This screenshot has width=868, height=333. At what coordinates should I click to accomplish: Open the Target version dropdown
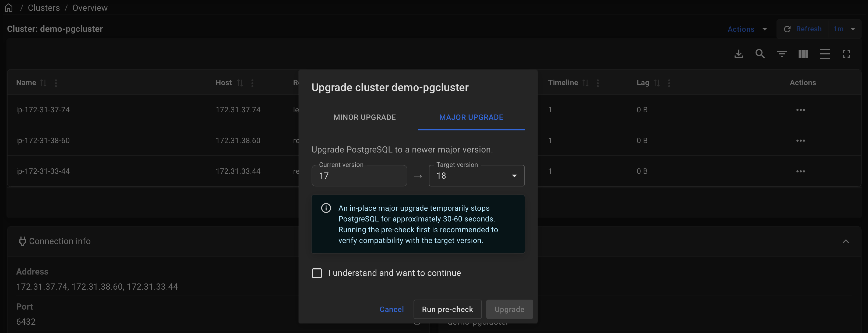[477, 175]
